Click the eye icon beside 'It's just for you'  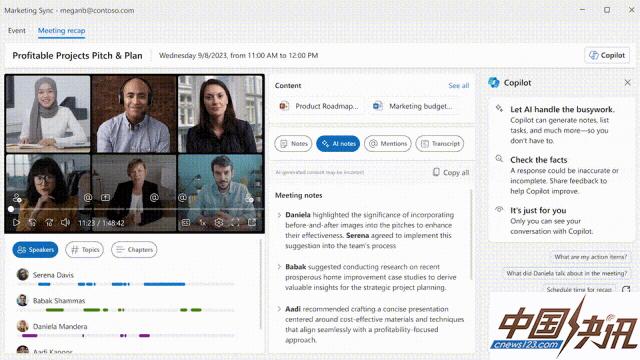(x=499, y=209)
